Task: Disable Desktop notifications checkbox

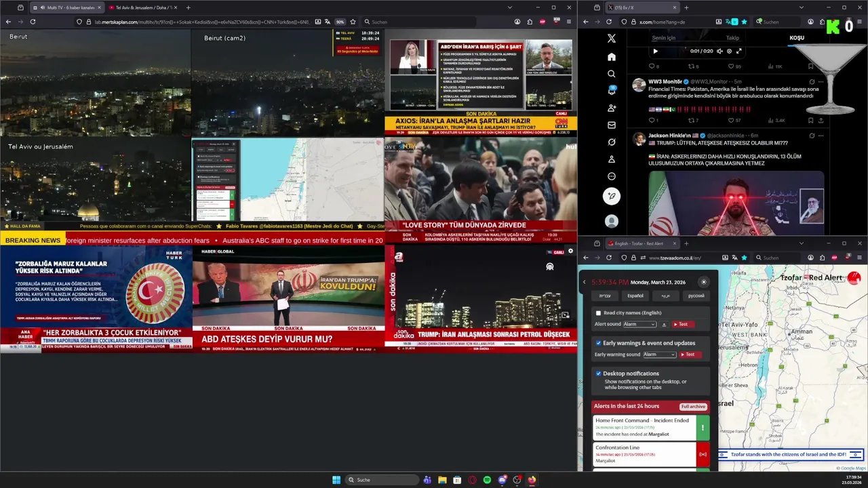Action: tap(598, 373)
